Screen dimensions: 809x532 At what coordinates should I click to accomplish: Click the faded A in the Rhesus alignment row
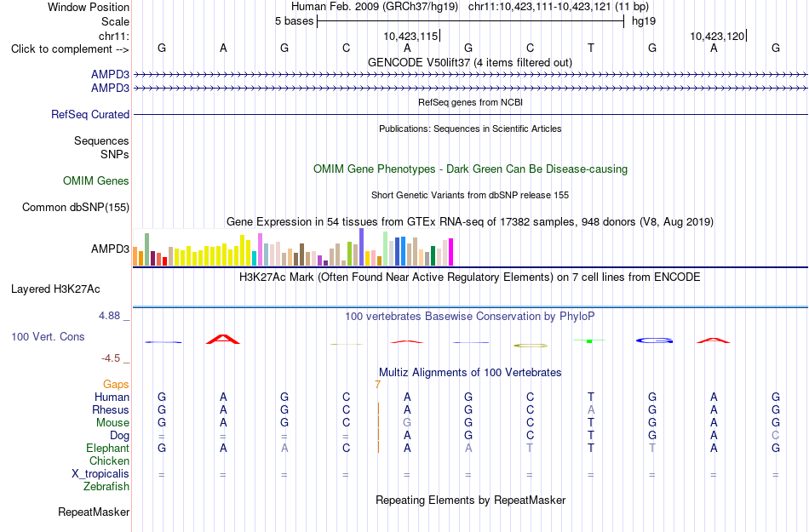(591, 410)
